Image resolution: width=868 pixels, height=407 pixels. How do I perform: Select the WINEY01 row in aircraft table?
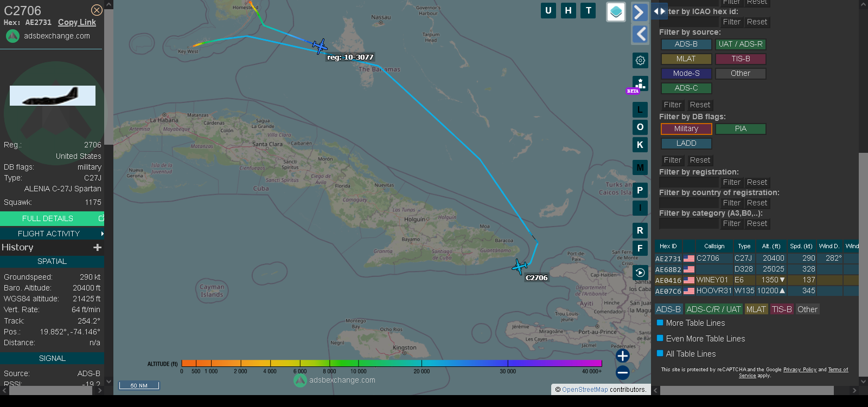pos(756,280)
